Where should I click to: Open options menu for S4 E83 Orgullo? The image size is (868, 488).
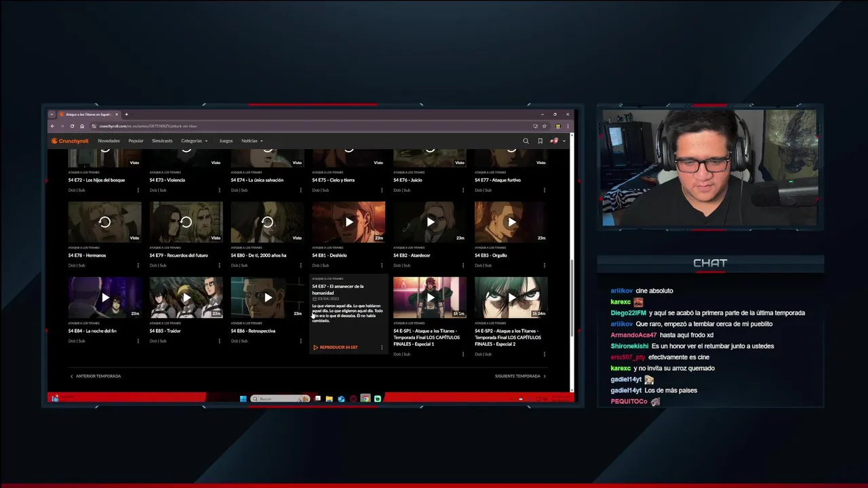click(545, 266)
